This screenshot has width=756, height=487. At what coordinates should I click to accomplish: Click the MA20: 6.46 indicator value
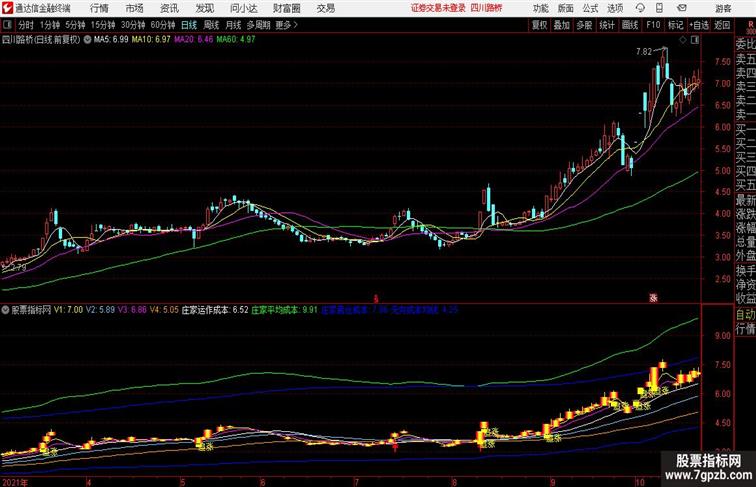193,40
